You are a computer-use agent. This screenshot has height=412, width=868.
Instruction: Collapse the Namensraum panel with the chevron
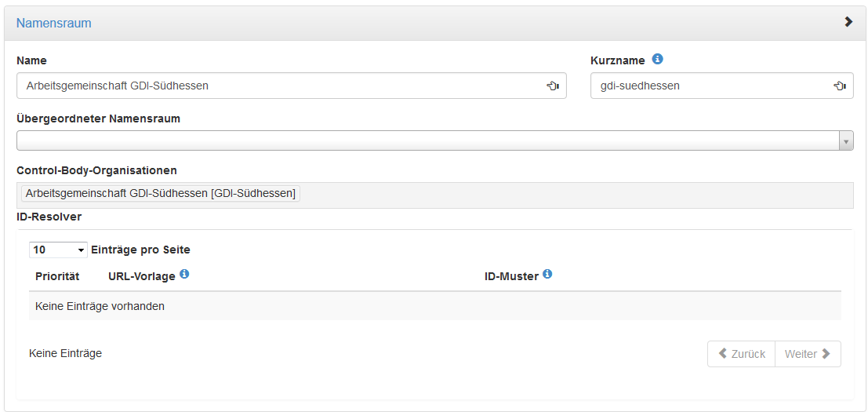(848, 22)
